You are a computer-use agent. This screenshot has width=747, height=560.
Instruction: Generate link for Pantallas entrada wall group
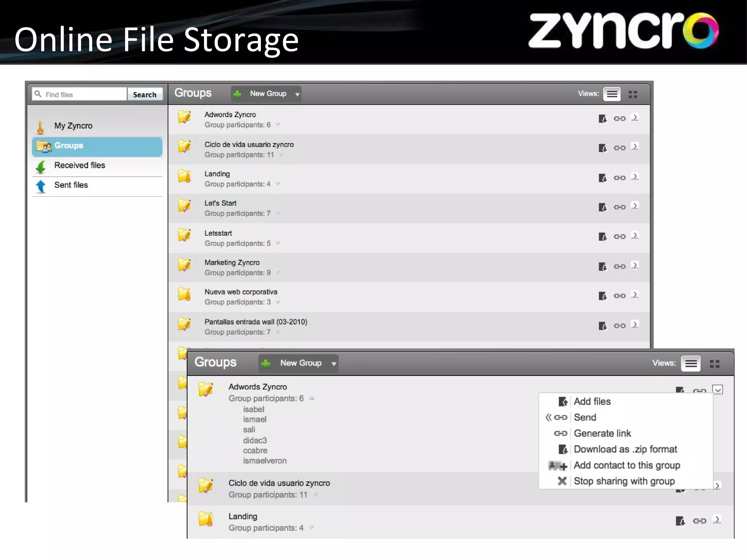619,326
